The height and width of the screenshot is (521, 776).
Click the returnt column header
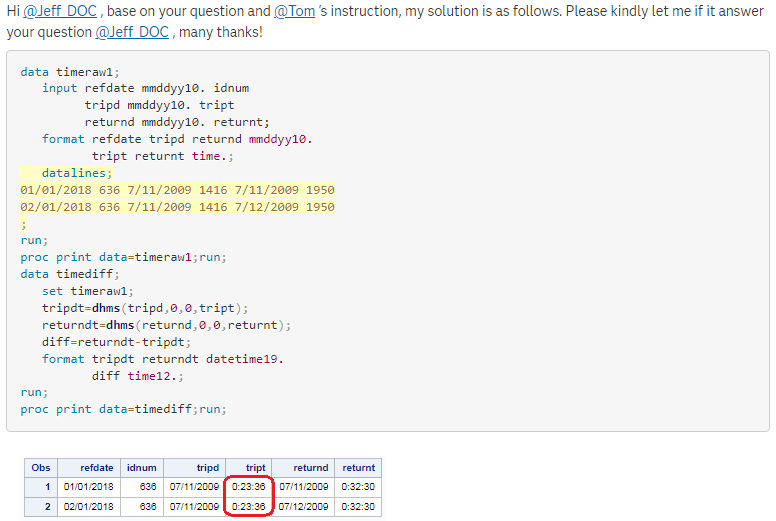click(x=358, y=467)
